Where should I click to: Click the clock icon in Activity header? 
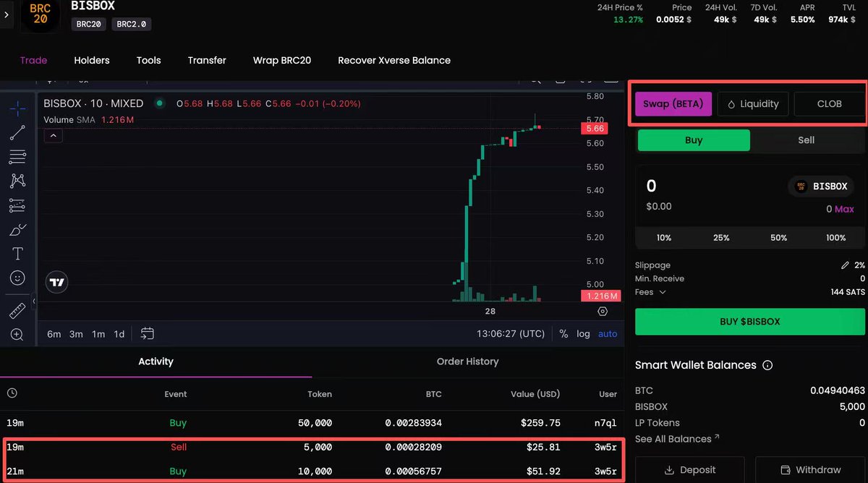tap(12, 393)
